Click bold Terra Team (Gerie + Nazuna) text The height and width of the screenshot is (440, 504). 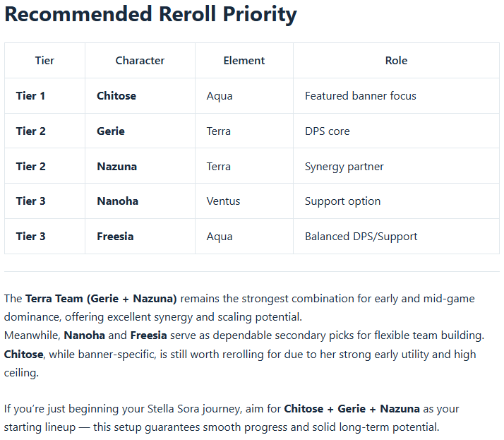[101, 299]
